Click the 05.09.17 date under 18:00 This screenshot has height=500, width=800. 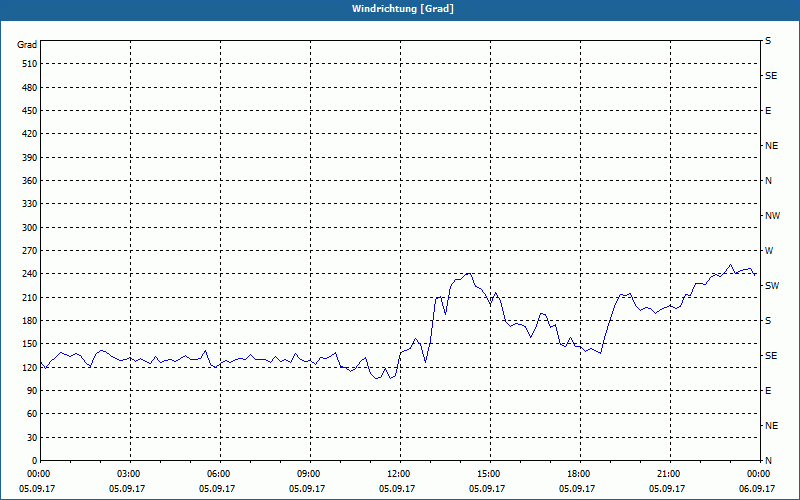tap(577, 489)
